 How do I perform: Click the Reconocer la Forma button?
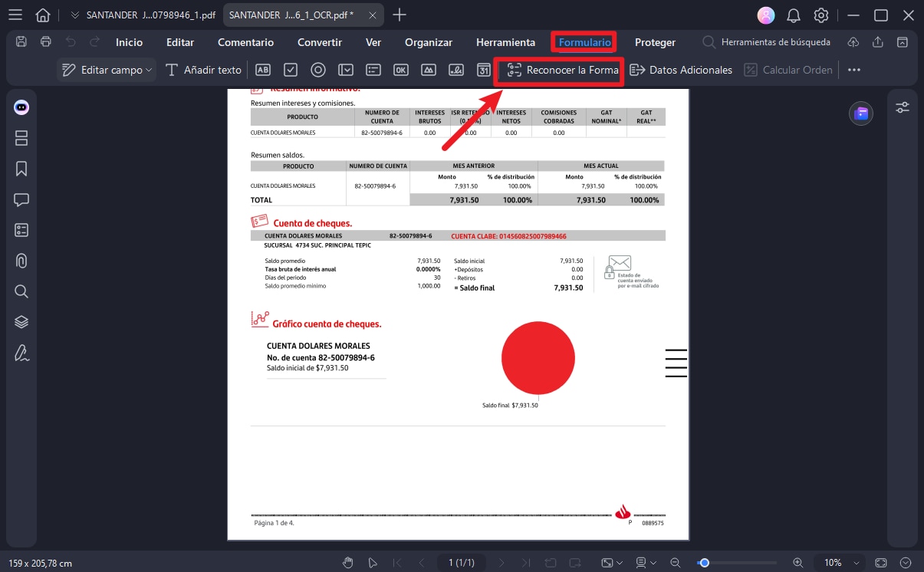[559, 70]
